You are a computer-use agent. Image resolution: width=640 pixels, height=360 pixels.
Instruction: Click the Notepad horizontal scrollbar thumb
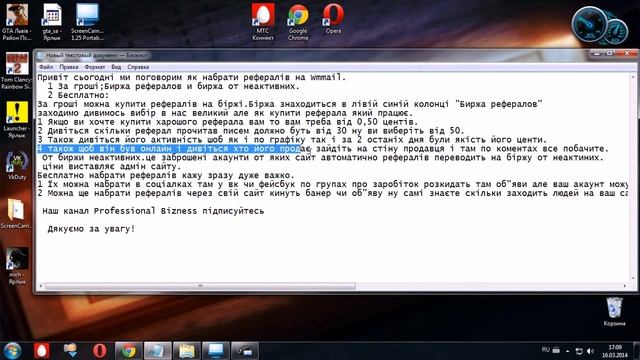[200, 286]
